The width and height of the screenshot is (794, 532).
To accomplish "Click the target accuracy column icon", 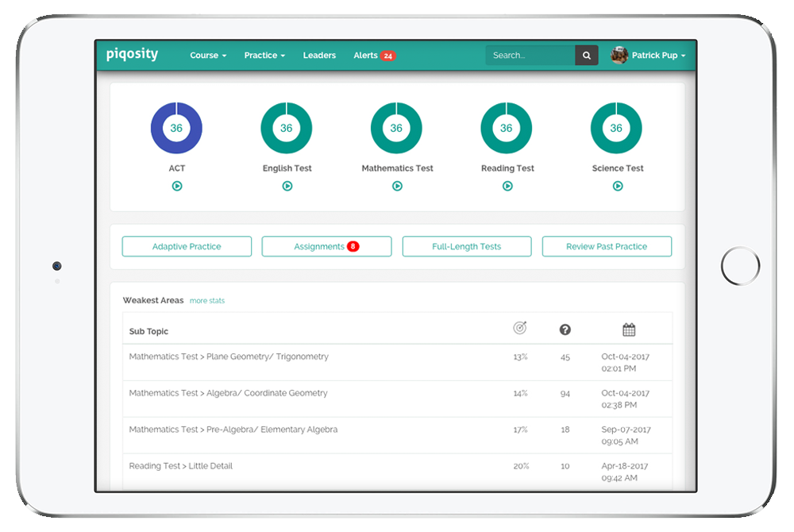I will pyautogui.click(x=520, y=329).
